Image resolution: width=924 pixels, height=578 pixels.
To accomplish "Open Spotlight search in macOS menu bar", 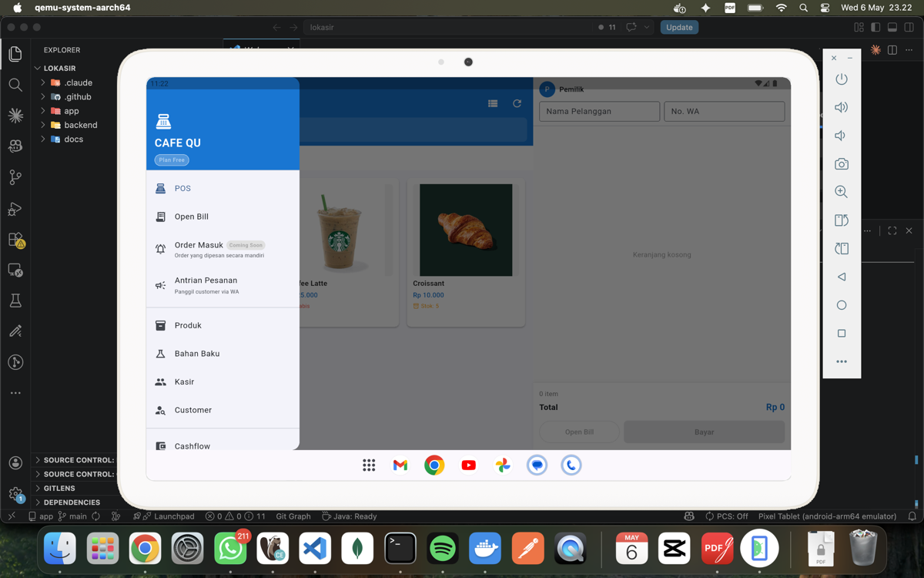I will pyautogui.click(x=803, y=8).
